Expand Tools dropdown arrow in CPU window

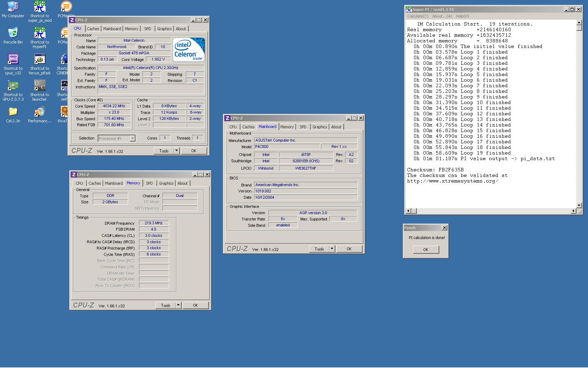[x=176, y=151]
